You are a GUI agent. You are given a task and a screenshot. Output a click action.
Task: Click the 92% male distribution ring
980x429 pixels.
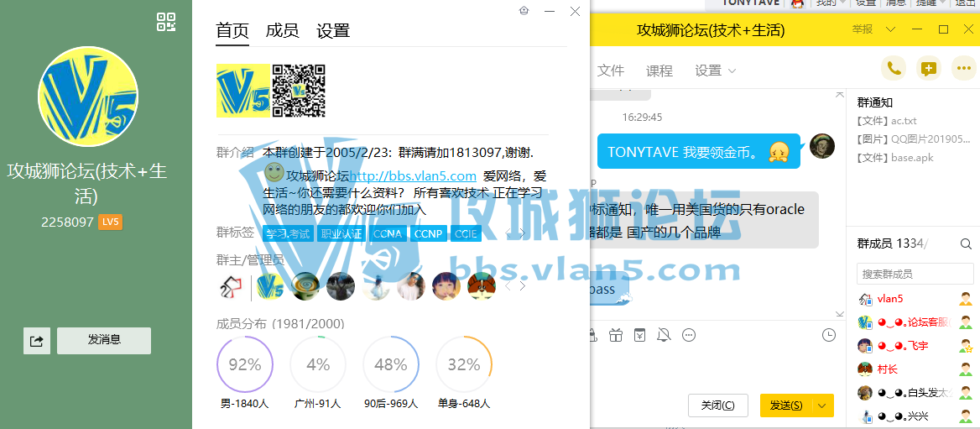tap(245, 364)
